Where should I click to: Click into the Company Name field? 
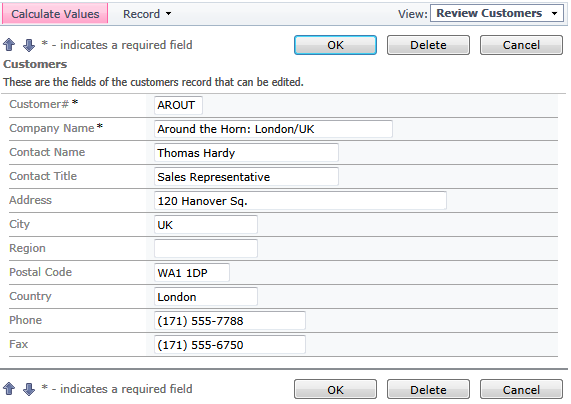[273, 129]
